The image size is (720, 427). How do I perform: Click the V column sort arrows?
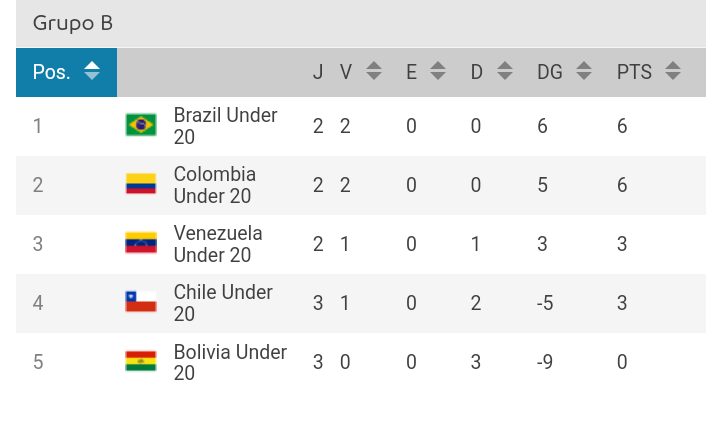[x=374, y=71]
